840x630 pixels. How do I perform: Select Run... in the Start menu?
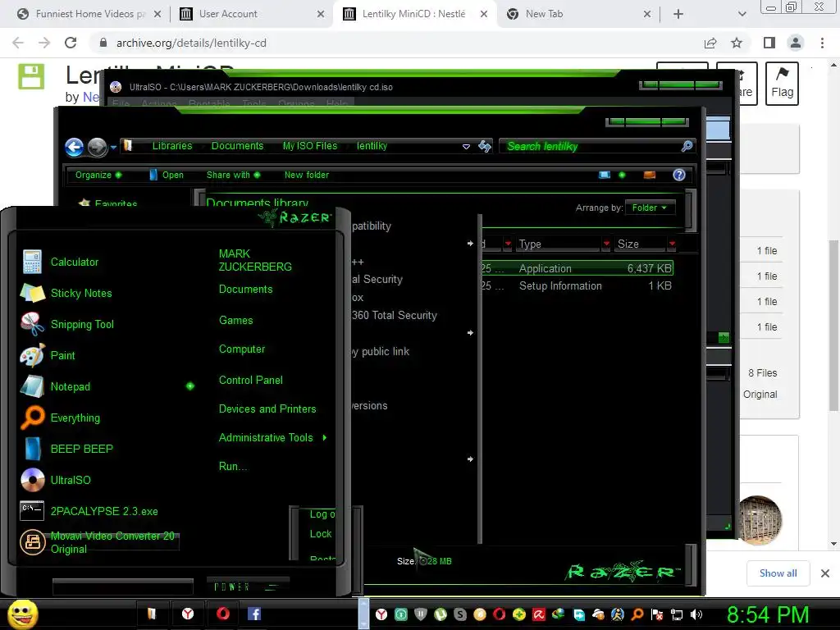pos(232,466)
